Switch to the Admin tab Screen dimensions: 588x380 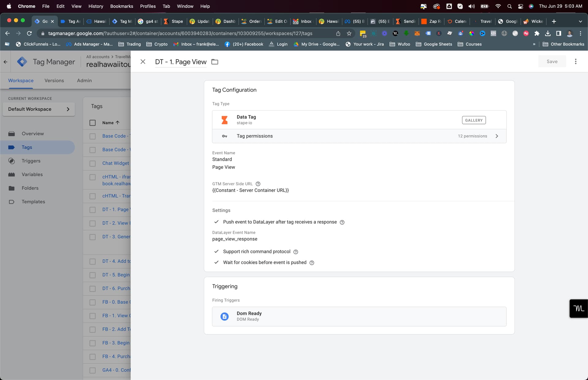click(x=84, y=81)
